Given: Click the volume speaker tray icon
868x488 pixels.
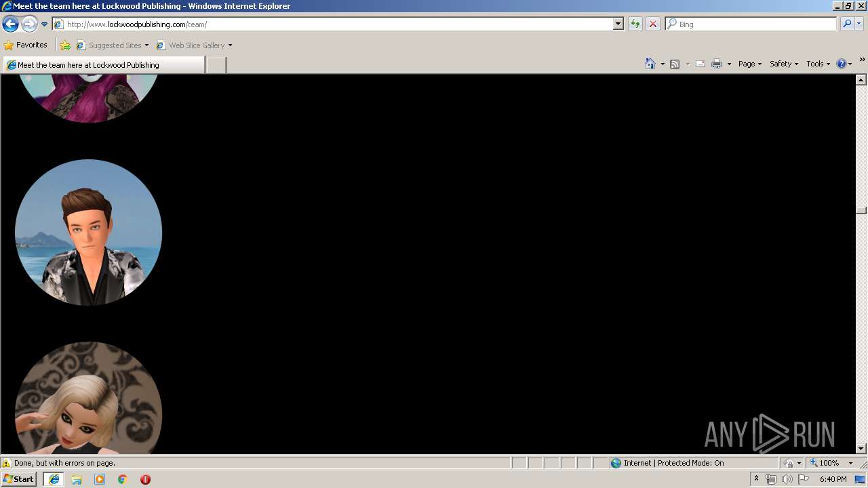Looking at the screenshot, I should (x=787, y=479).
